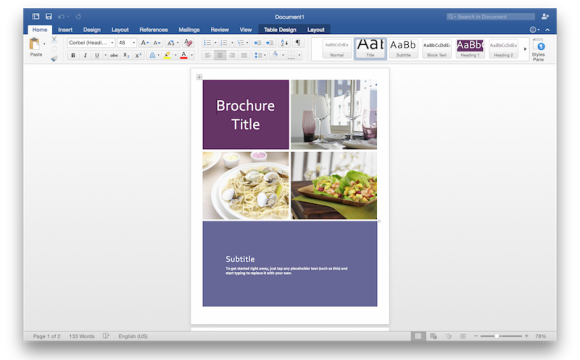
Task: Apply the Normal style
Action: [x=337, y=49]
